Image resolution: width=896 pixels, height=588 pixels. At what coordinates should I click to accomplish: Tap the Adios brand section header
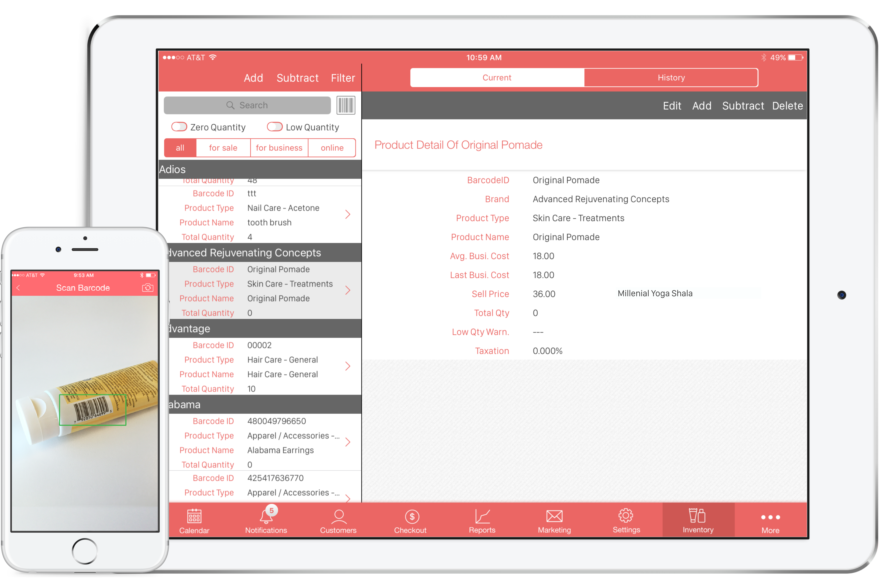tap(260, 169)
